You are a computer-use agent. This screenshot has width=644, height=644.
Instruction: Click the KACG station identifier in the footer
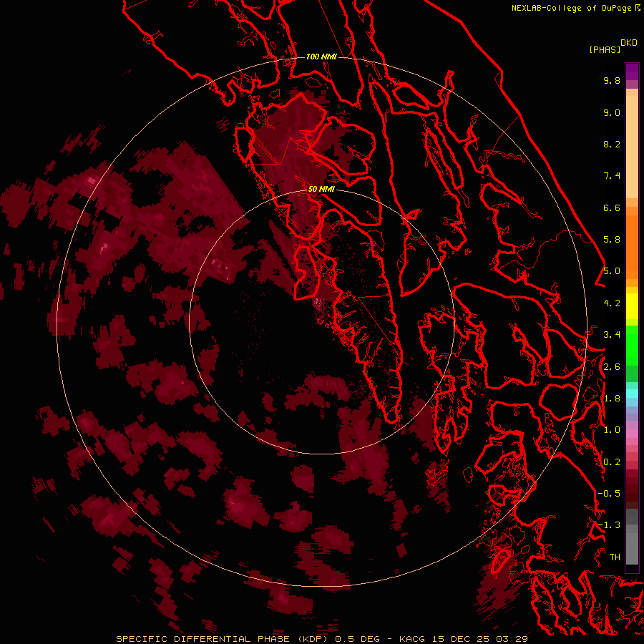(413, 639)
